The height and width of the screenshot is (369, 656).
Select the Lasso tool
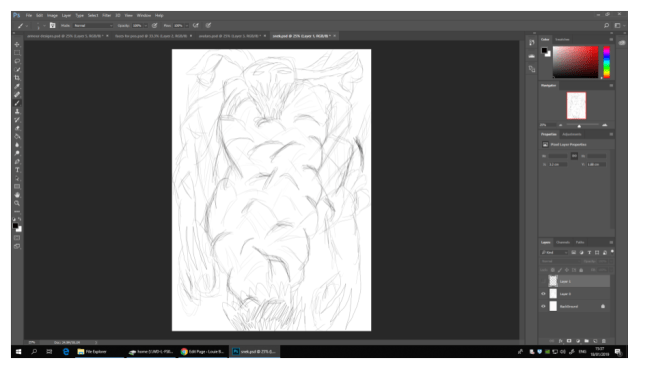pos(17,61)
